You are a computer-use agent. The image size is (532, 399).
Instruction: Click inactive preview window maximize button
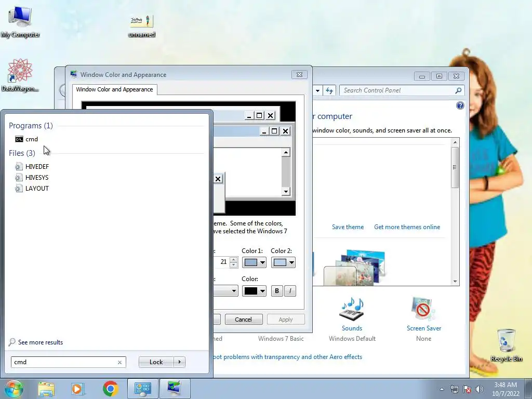[259, 116]
